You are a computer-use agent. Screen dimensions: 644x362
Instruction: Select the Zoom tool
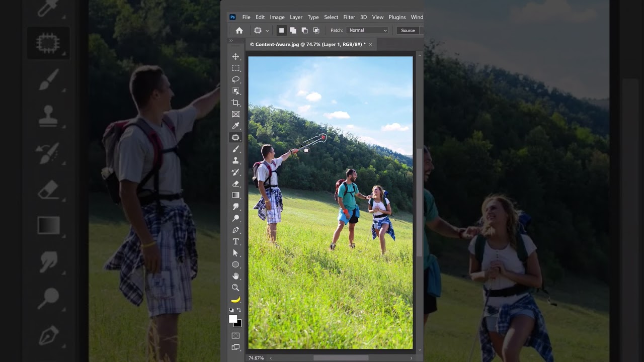[x=235, y=288]
